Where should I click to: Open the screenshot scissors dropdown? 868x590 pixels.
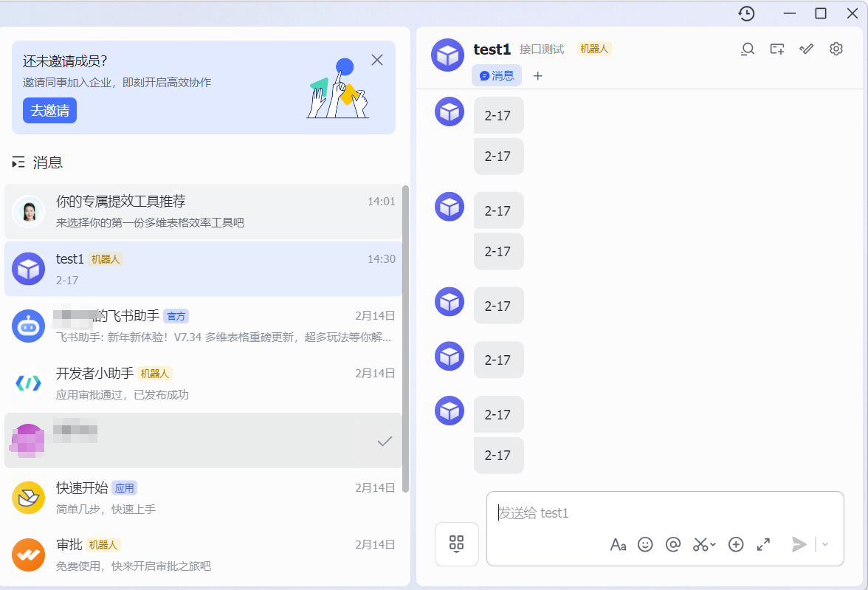(x=704, y=544)
